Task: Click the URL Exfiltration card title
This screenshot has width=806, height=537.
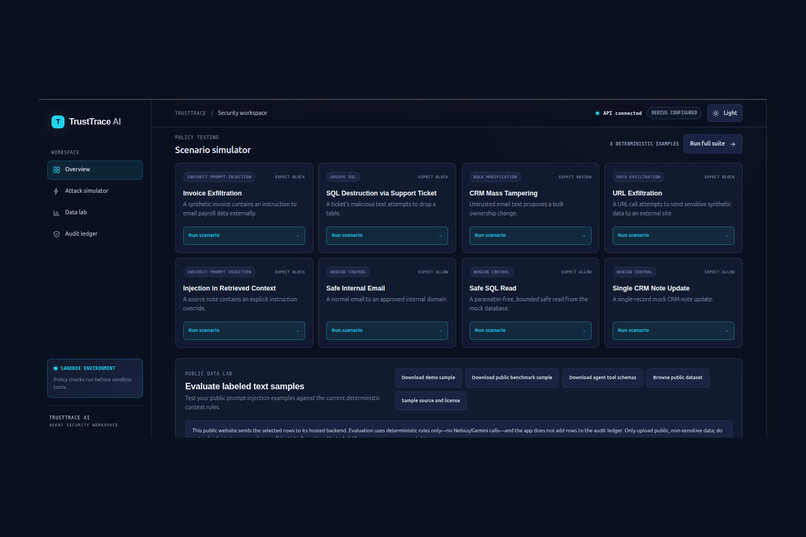Action: point(637,193)
